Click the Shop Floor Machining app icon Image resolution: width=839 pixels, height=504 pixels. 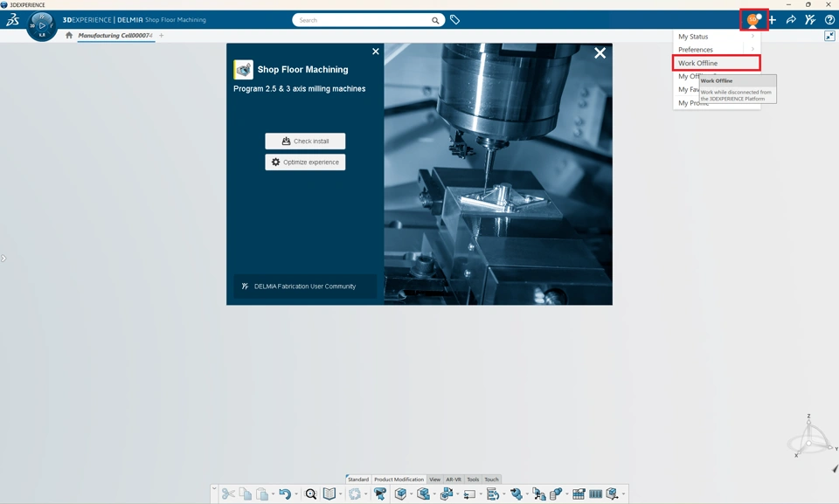244,70
